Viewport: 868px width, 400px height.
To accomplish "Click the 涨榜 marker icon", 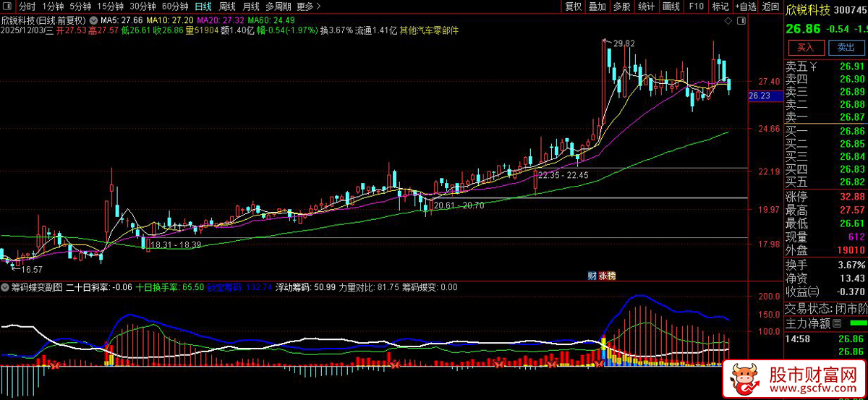I will pos(607,276).
